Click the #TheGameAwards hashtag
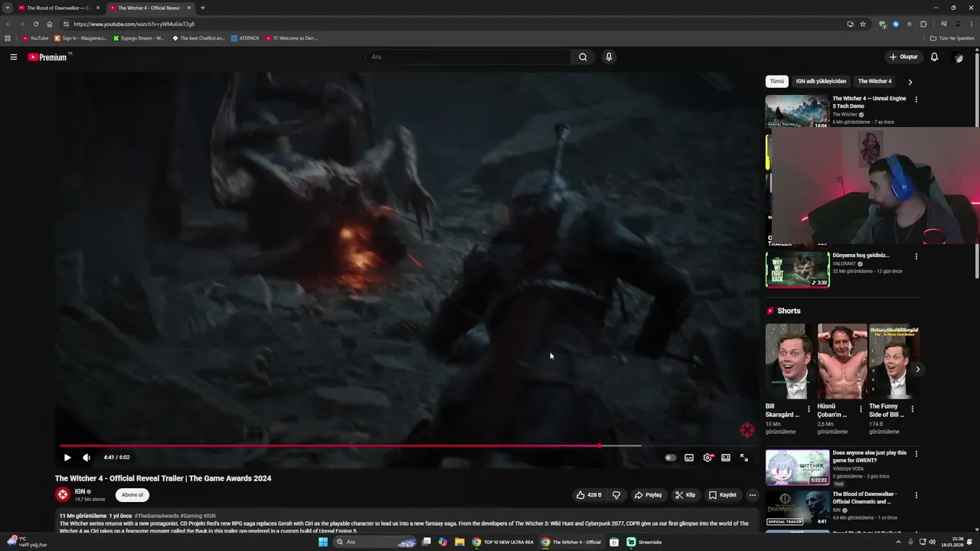 point(156,516)
